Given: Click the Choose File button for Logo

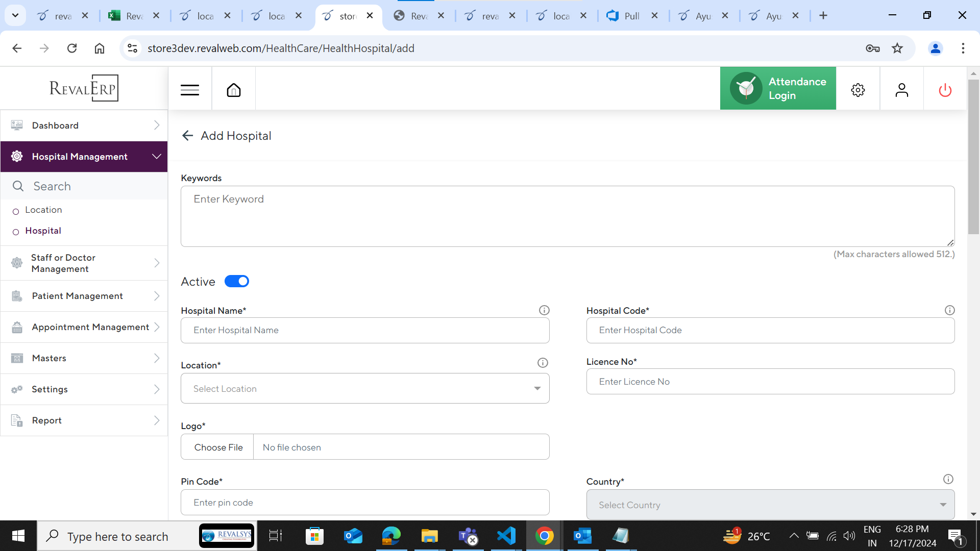Looking at the screenshot, I should coord(218,447).
